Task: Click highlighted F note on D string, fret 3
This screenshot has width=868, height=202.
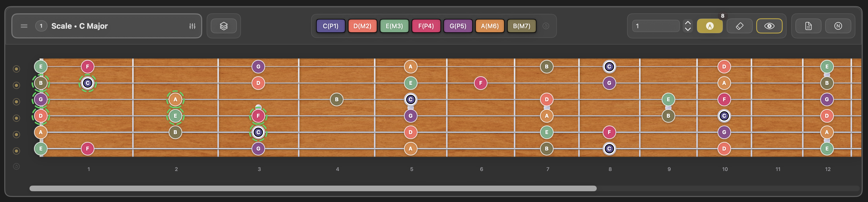Action: tap(258, 116)
